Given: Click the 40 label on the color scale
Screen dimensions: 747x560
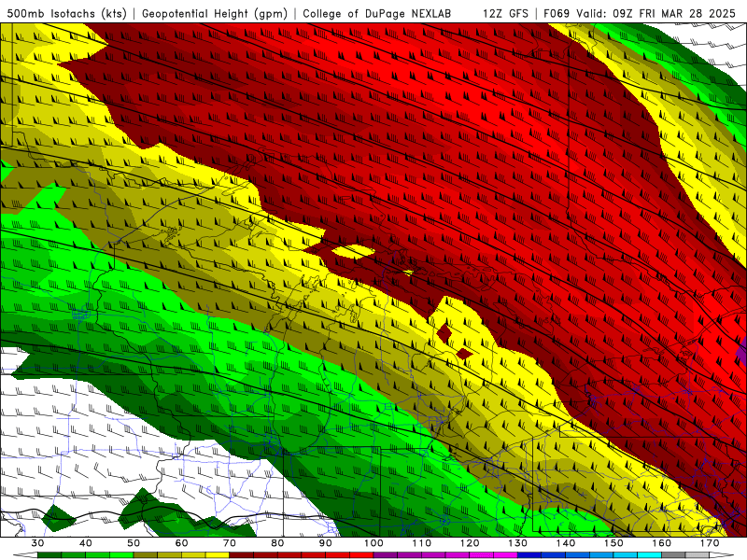Looking at the screenshot, I should tap(86, 543).
